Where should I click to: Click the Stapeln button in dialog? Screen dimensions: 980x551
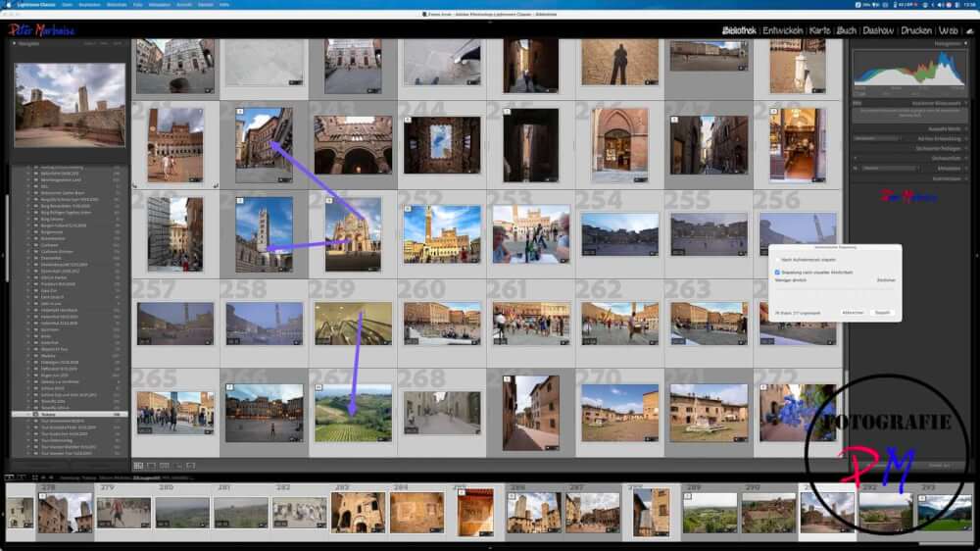(882, 312)
